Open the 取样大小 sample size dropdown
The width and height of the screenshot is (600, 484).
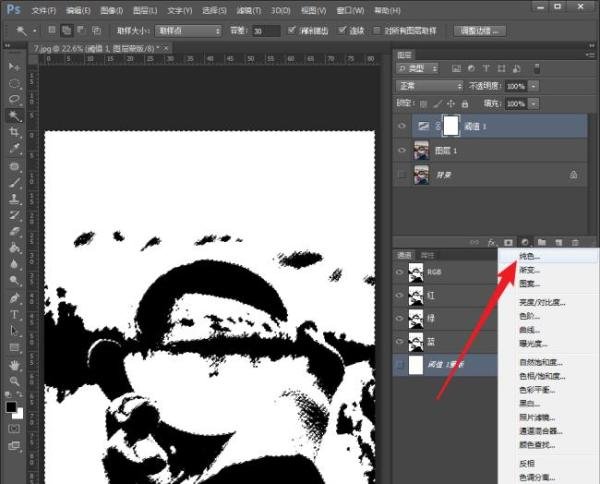tap(188, 31)
